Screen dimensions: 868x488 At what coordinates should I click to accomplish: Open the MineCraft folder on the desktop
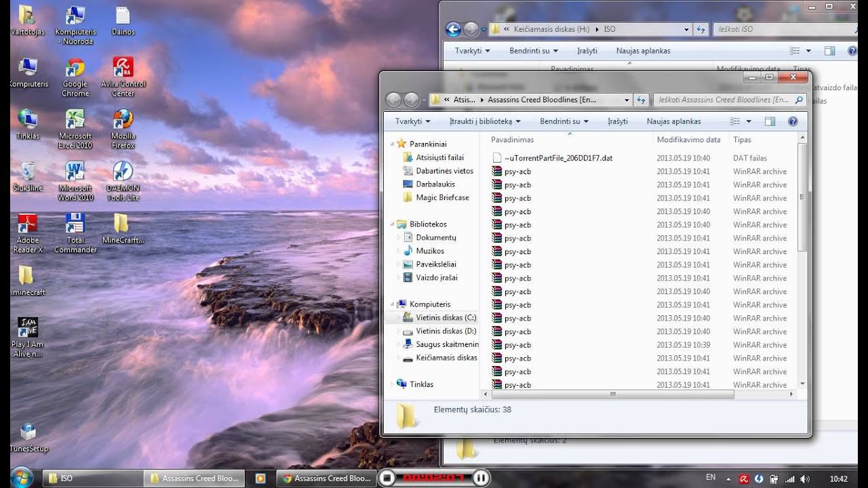tap(123, 228)
